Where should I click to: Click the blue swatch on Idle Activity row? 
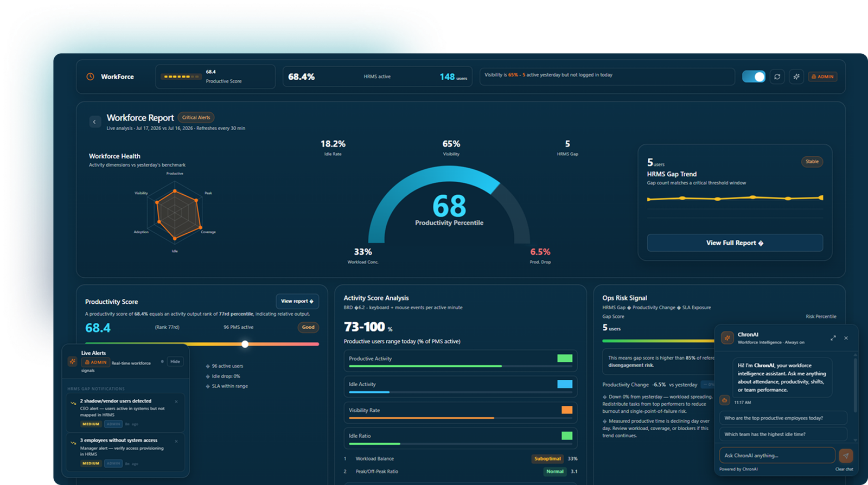[x=565, y=384]
